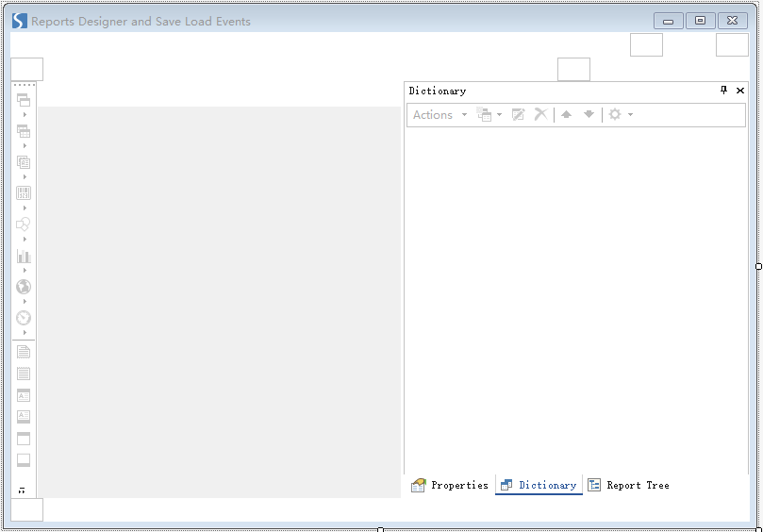Minimize the Reports Designer window
Viewport: 763px width, 532px height.
pyautogui.click(x=668, y=21)
